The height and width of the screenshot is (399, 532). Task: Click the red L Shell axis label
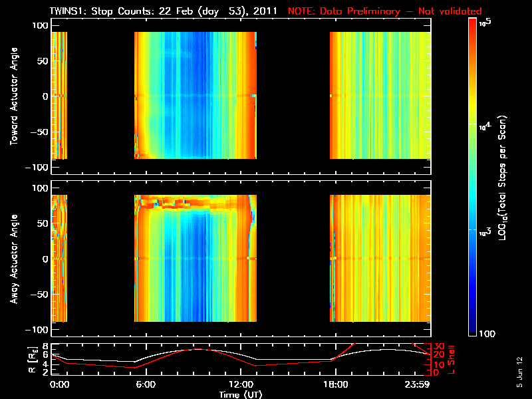pyautogui.click(x=451, y=360)
